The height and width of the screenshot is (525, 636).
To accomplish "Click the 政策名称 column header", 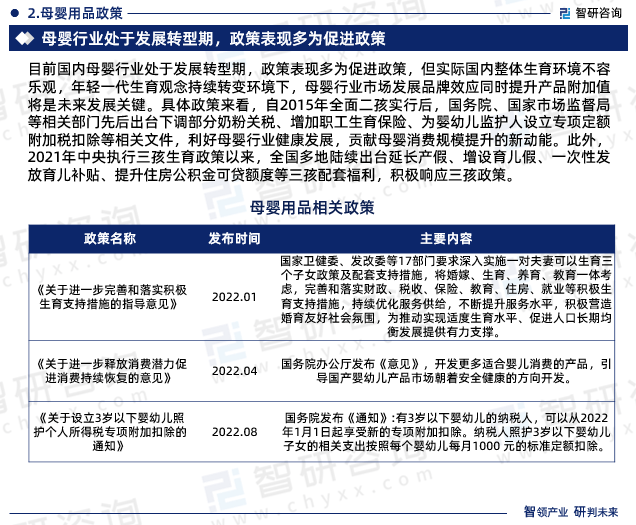I will tap(110, 238).
